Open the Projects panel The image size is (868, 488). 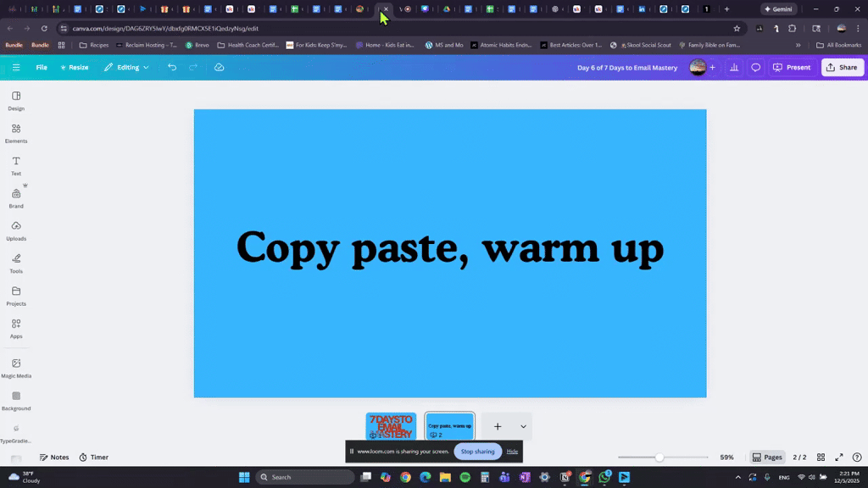[x=16, y=295]
